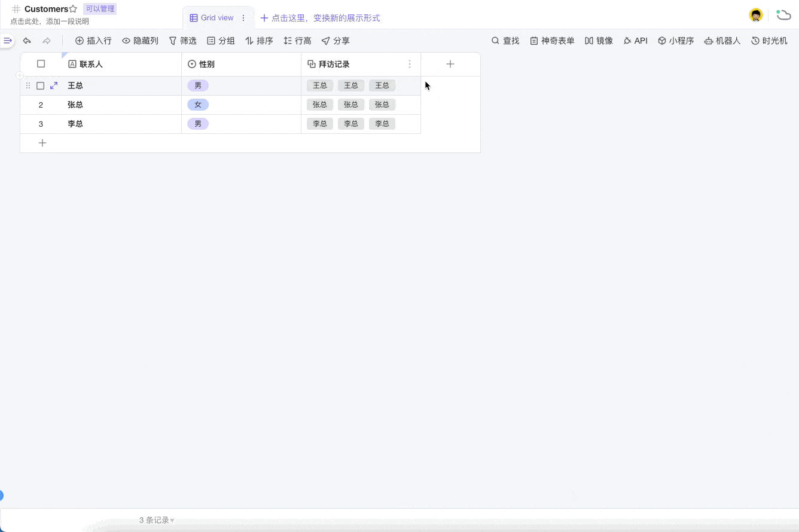Open the 镜像 mirror feature

tap(598, 41)
